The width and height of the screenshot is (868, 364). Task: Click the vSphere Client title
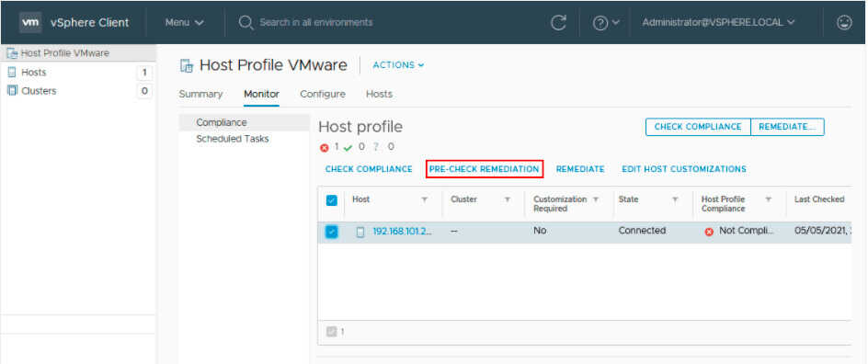tap(90, 23)
